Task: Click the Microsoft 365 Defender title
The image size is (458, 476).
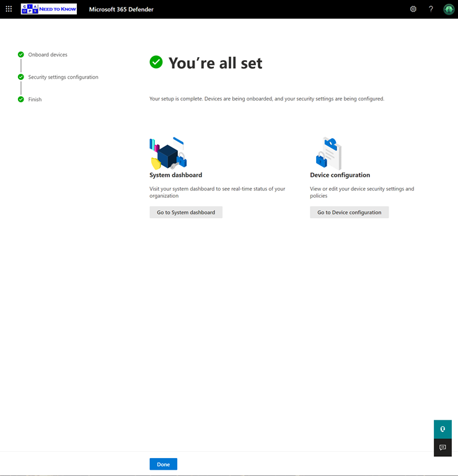Action: (x=121, y=9)
